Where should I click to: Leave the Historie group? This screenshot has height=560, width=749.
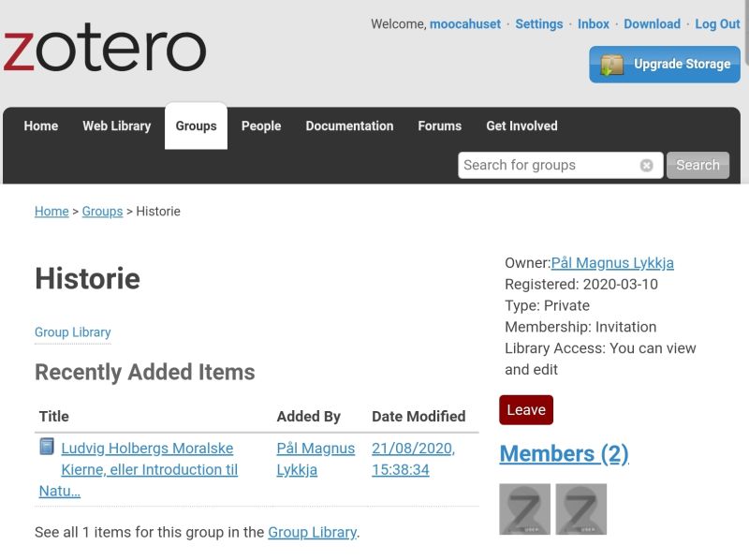click(526, 410)
